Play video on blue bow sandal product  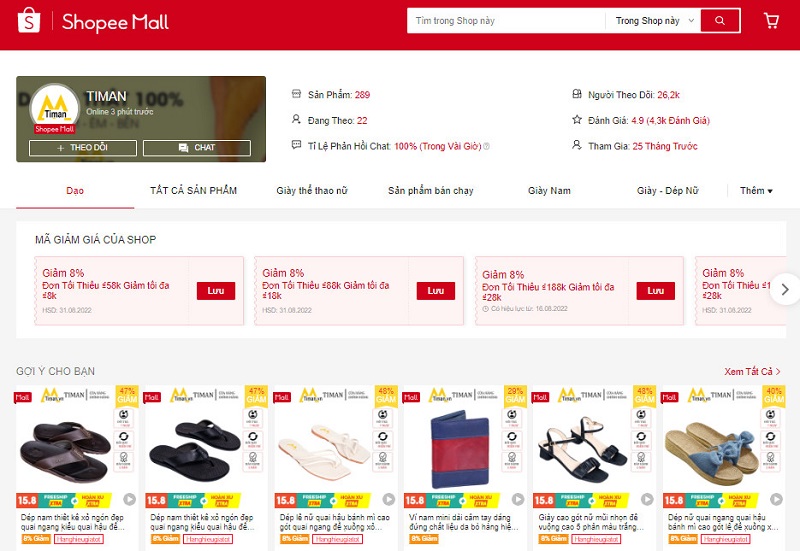[776, 499]
